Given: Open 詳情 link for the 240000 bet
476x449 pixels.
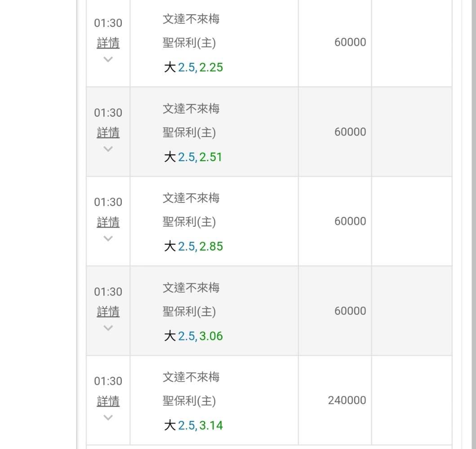Looking at the screenshot, I should click(108, 401).
